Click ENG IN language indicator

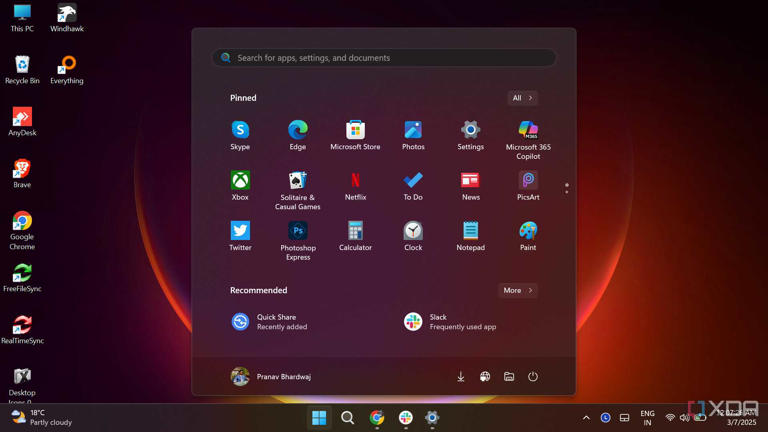(x=648, y=418)
